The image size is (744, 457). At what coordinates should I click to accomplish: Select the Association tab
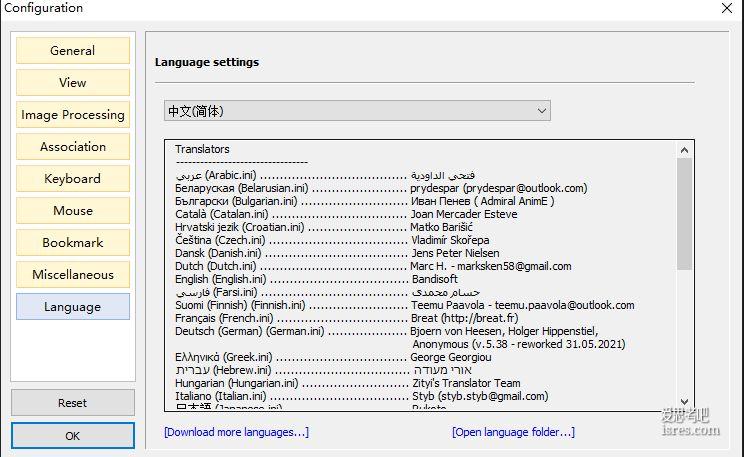click(73, 147)
